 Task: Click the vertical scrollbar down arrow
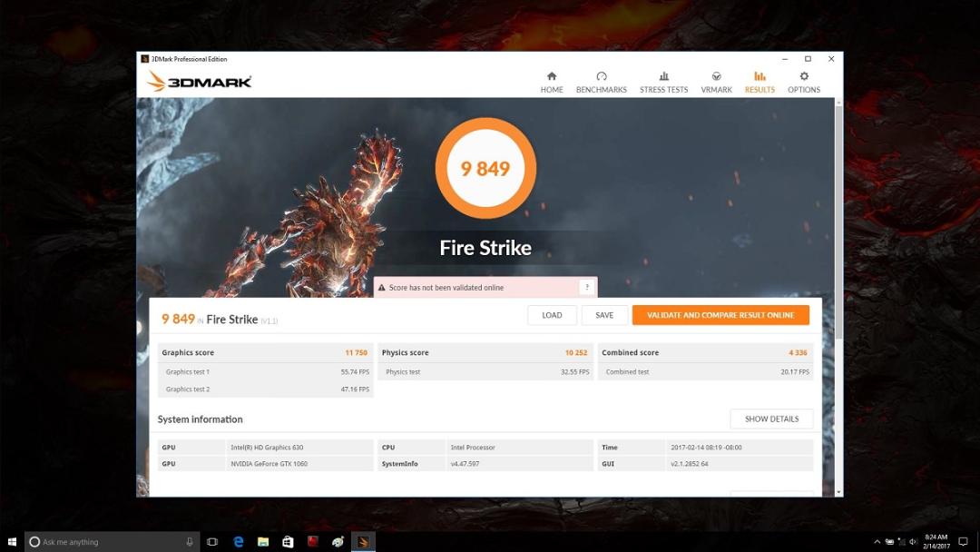(x=838, y=492)
